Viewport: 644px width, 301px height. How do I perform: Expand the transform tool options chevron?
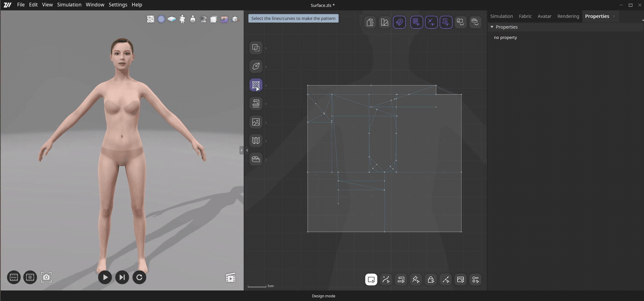(x=266, y=48)
